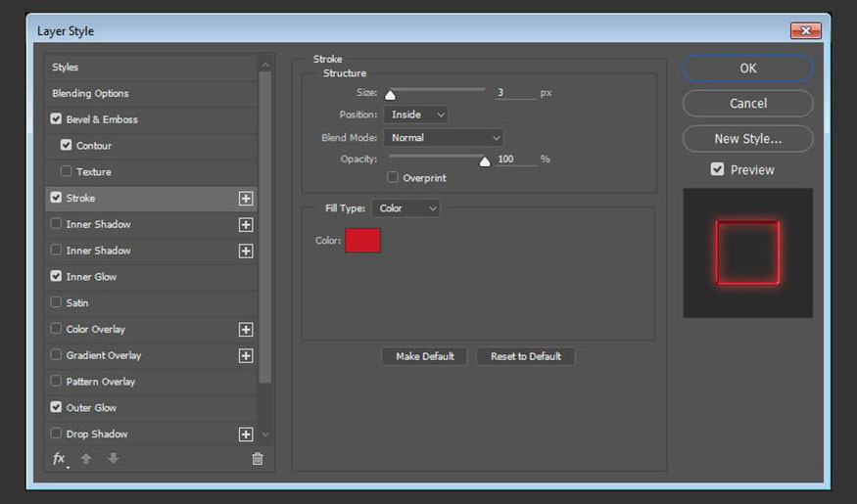Add another Stroke effect with plus icon
Image resolution: width=857 pixels, height=504 pixels.
click(x=246, y=199)
